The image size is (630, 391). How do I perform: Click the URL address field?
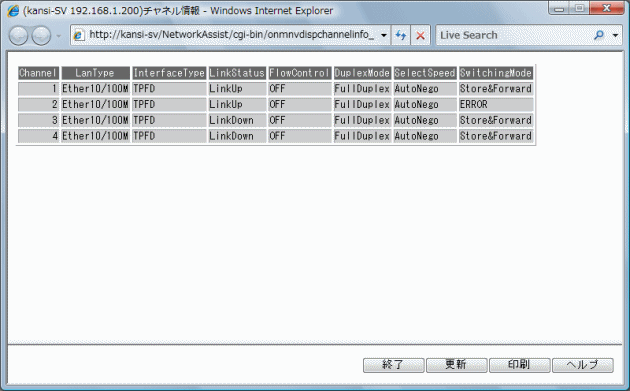[x=231, y=35]
